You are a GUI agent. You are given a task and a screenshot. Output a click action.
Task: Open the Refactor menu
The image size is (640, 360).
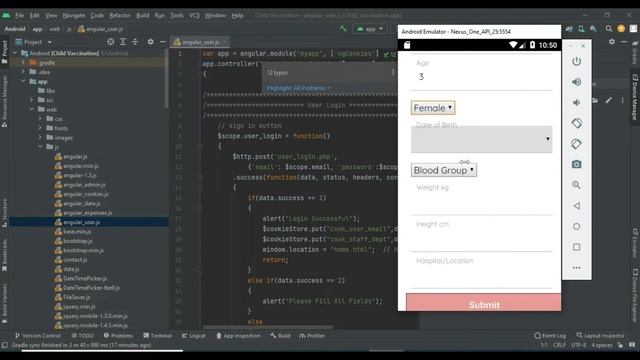pyautogui.click(x=120, y=16)
